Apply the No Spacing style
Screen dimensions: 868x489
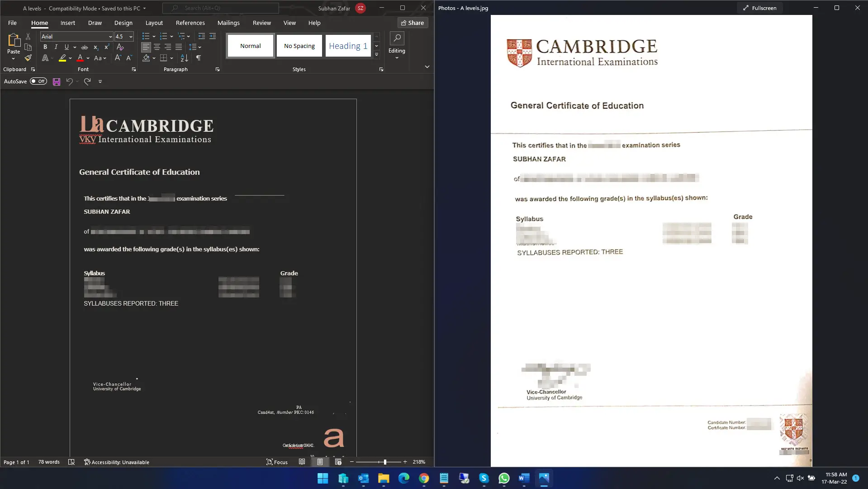(299, 46)
